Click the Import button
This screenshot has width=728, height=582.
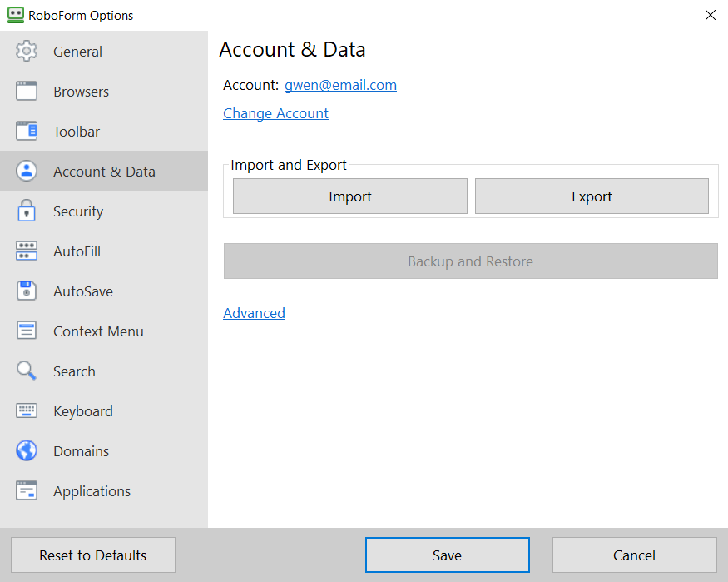(x=350, y=196)
